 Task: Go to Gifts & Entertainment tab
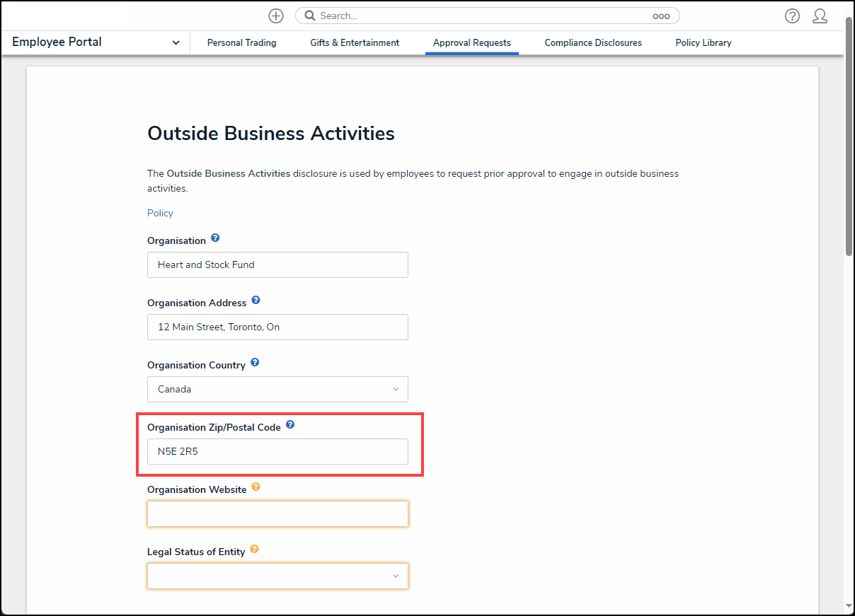coord(355,42)
